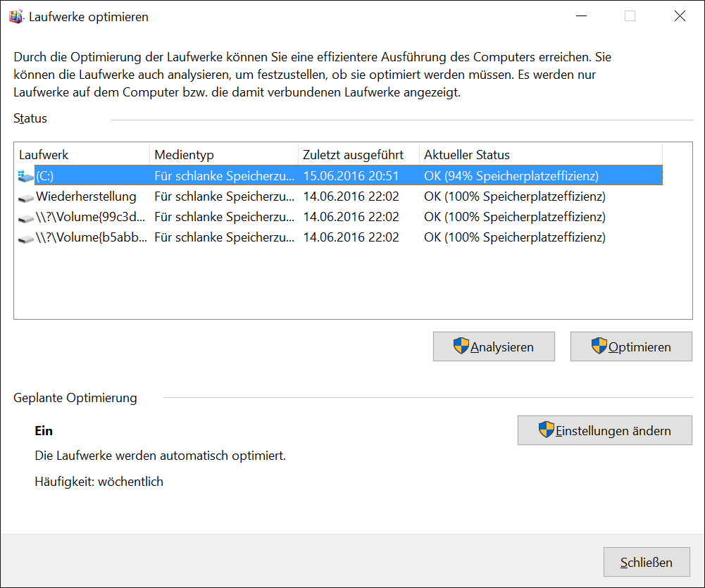Click the Wiederherstellung drive icon
This screenshot has height=588, width=705.
26,197
